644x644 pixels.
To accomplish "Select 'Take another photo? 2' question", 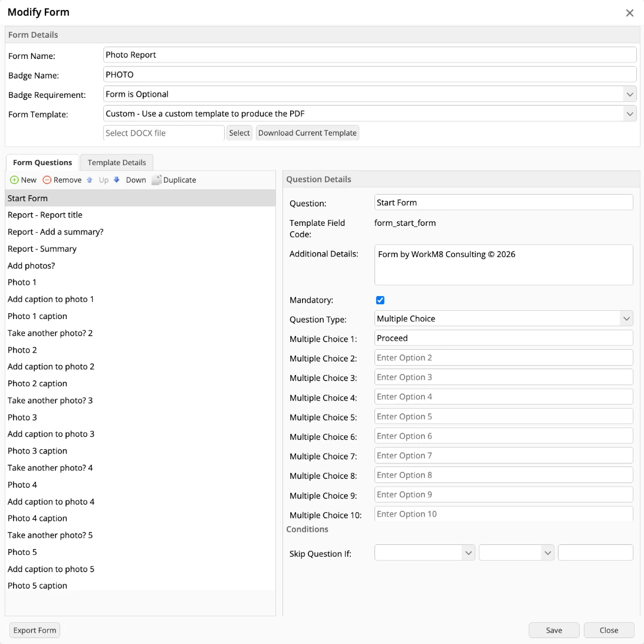I will click(x=140, y=333).
